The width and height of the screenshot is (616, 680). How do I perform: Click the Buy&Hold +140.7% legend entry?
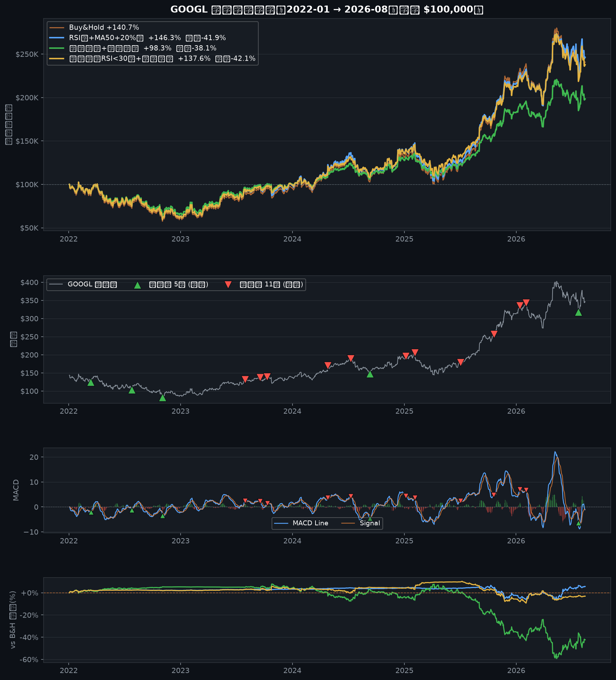tap(94, 28)
